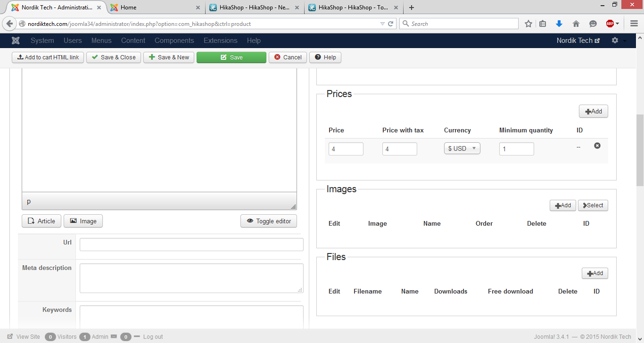644x343 pixels.
Task: Insert Article below the editor
Action: coord(41,221)
